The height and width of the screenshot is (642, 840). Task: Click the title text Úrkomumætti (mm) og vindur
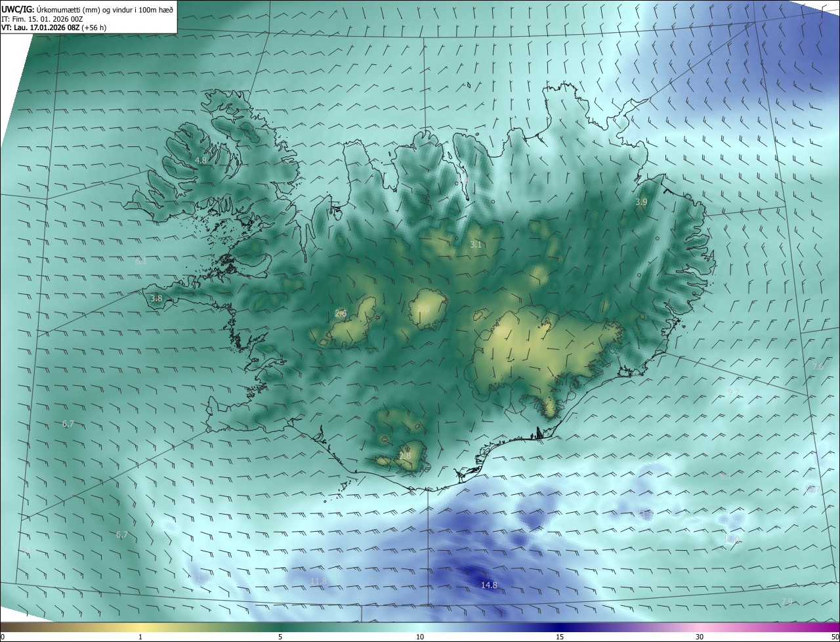coord(84,9)
